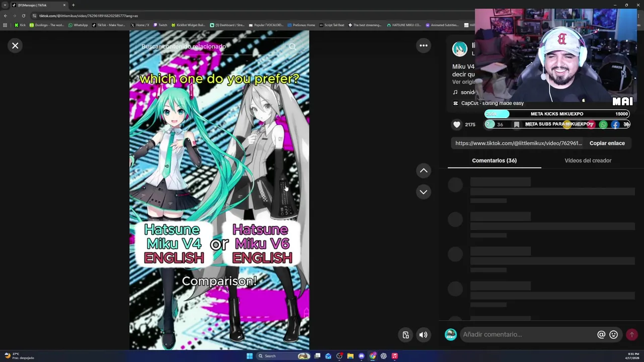Screen dimensions: 644x362
Task: Open the 'HATSUNE MIKU: CO...' bookmark
Action: point(404,25)
